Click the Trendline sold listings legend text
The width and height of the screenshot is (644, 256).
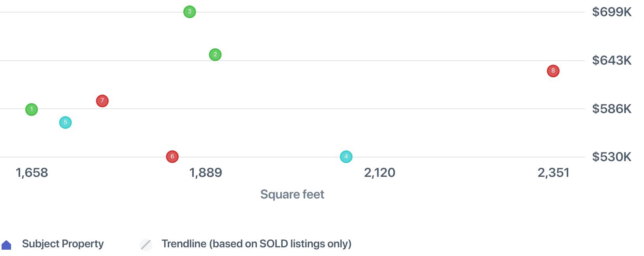[x=256, y=244]
